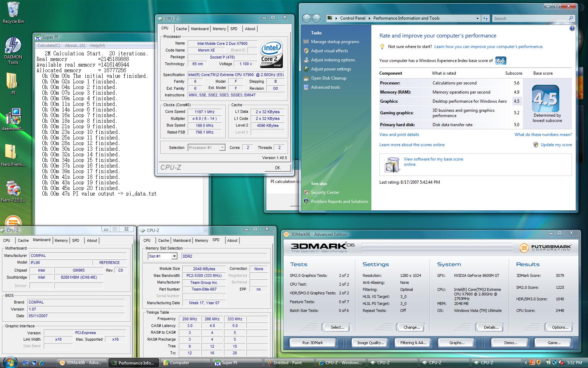This screenshot has width=588, height=368.
Task: Click the Filtering & AA... button
Action: [413, 343]
